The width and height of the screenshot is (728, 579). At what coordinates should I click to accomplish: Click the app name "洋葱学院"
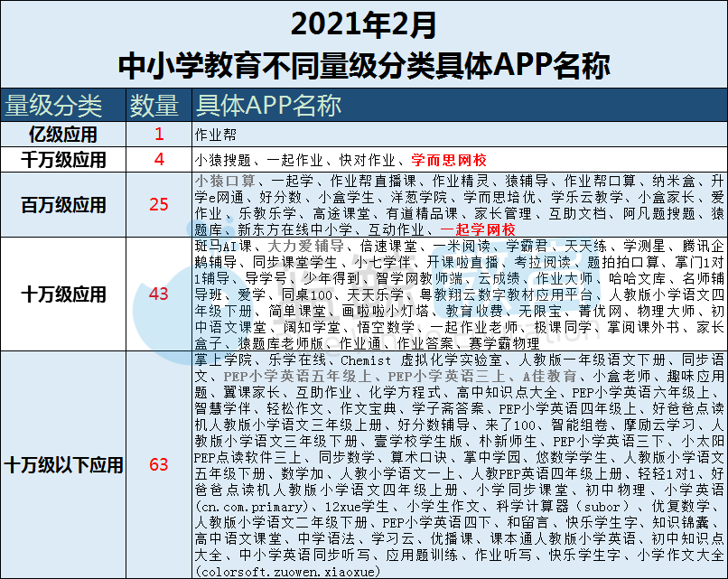[419, 197]
